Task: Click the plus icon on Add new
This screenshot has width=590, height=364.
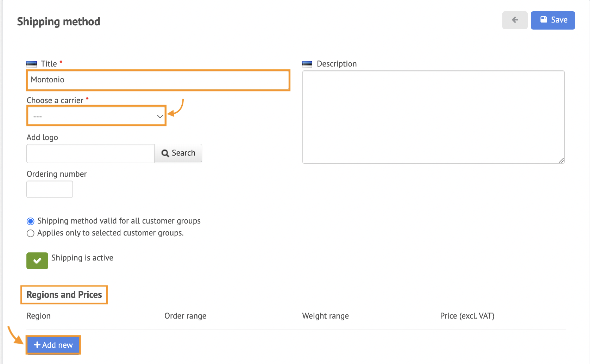Action: [37, 345]
